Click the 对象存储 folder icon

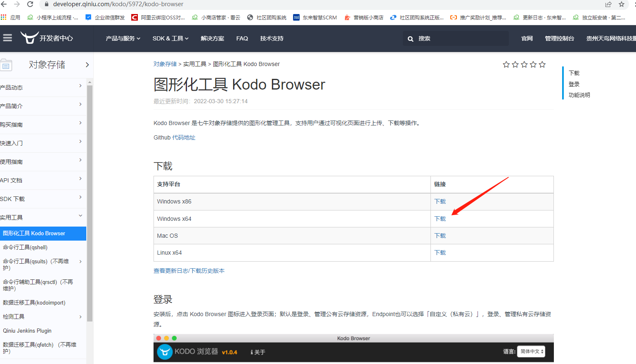[x=6, y=65]
